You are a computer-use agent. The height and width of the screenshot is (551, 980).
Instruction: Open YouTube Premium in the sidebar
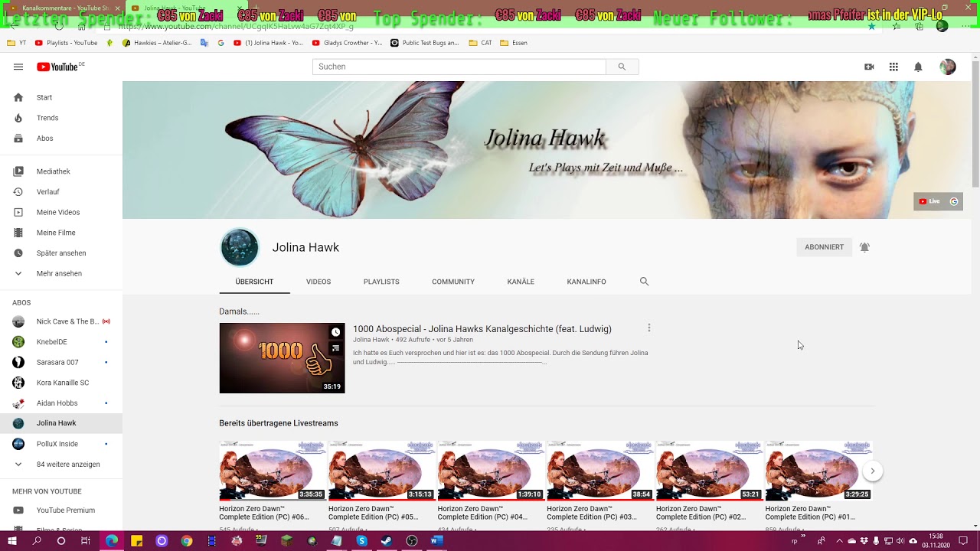click(x=61, y=510)
